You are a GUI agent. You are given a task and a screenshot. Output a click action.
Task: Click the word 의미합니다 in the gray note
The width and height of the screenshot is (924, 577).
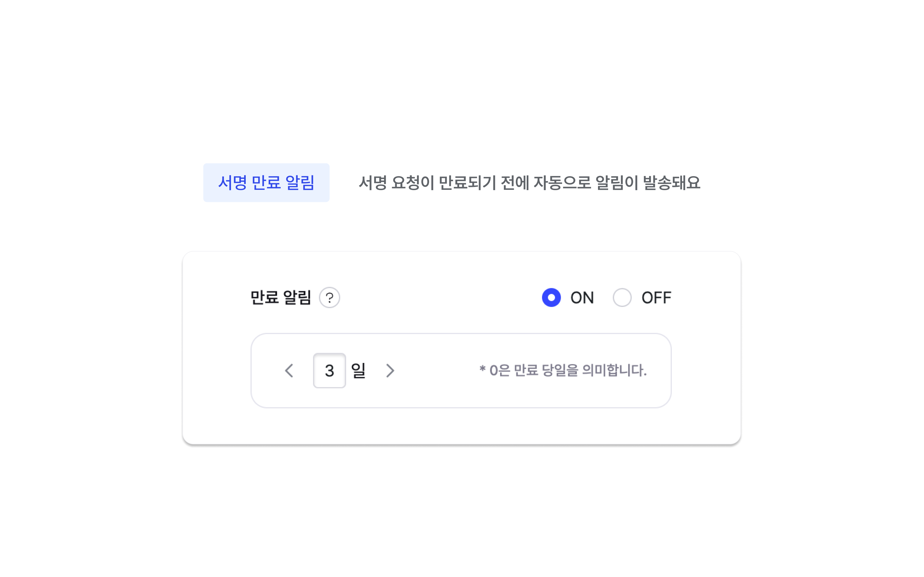coord(614,370)
